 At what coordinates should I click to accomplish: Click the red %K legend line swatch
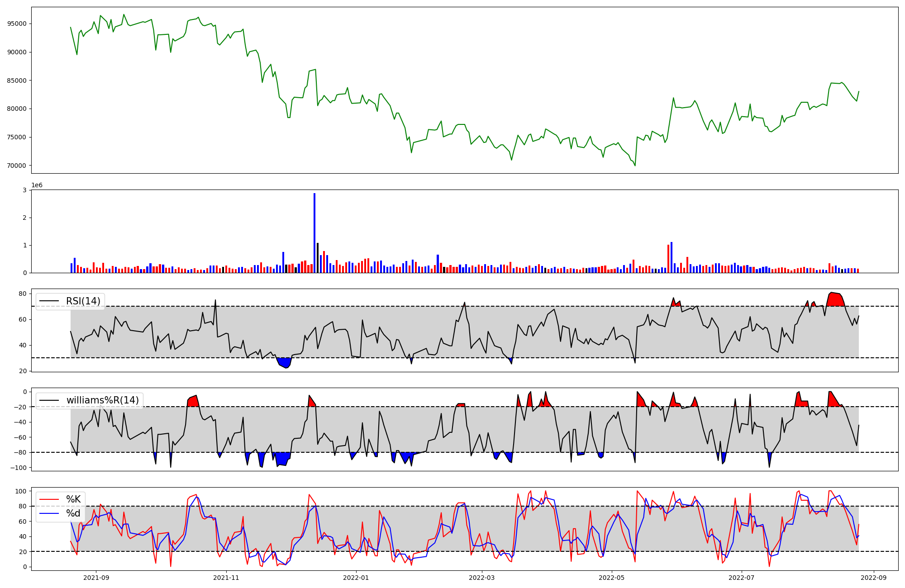(49, 499)
